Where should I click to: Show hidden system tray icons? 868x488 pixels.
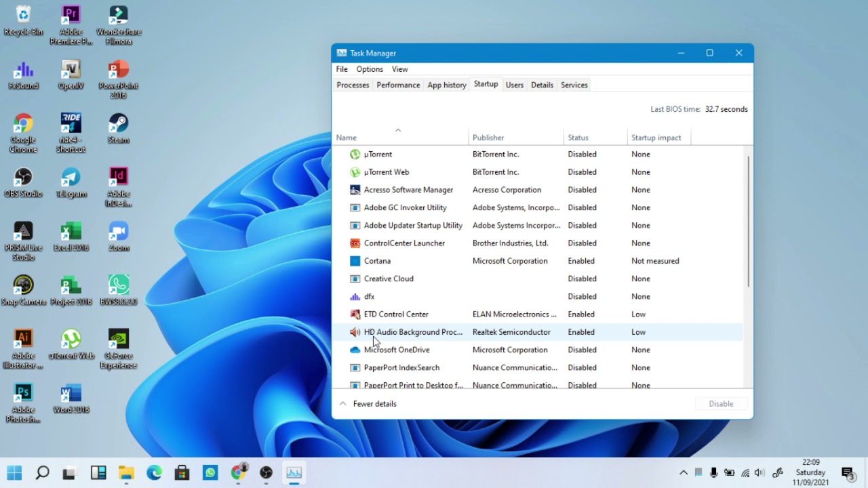684,472
